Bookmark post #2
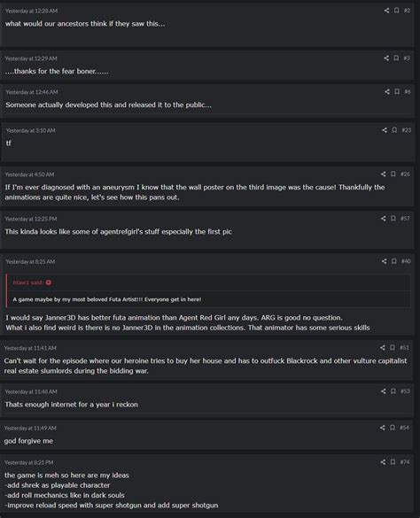Screen dimensions: 420x518 coord(396,11)
